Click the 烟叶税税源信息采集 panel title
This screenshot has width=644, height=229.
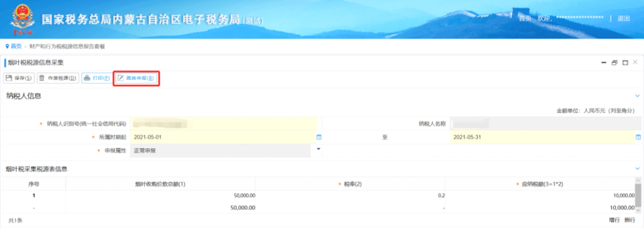pos(36,63)
